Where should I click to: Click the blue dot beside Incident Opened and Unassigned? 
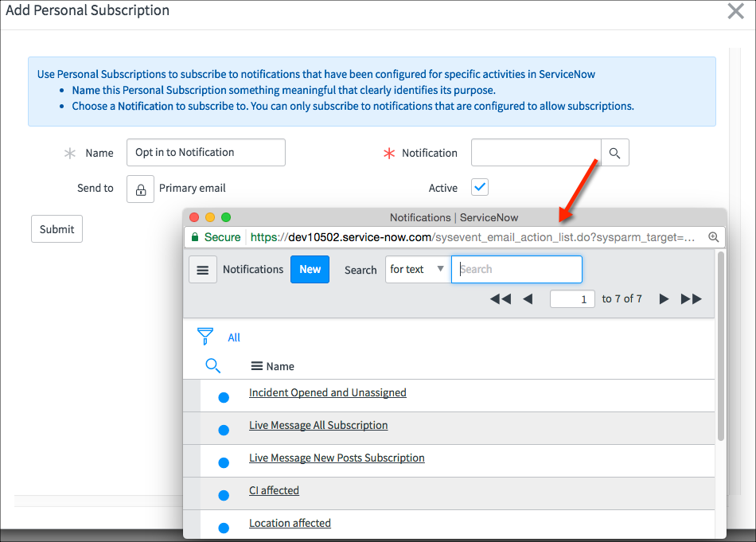(x=224, y=397)
